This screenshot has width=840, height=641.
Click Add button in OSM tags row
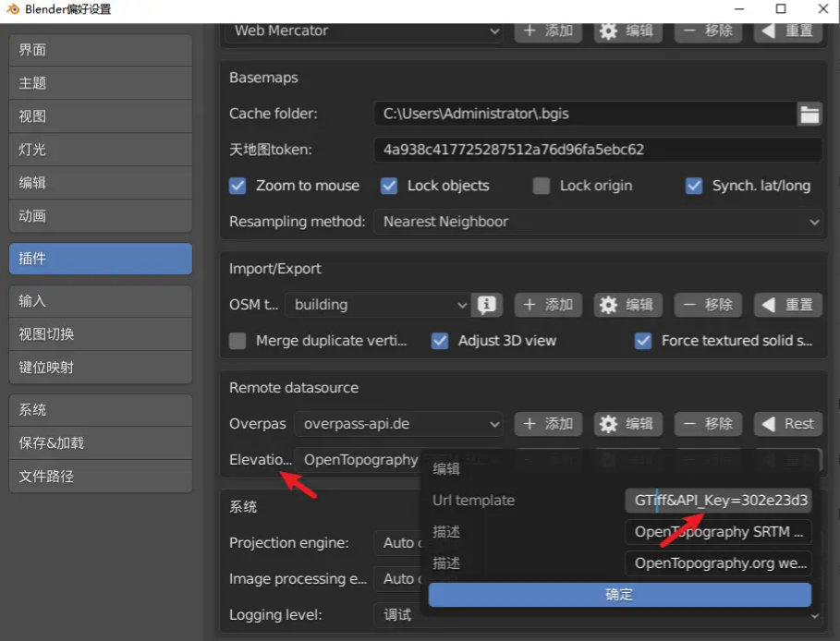(x=548, y=305)
